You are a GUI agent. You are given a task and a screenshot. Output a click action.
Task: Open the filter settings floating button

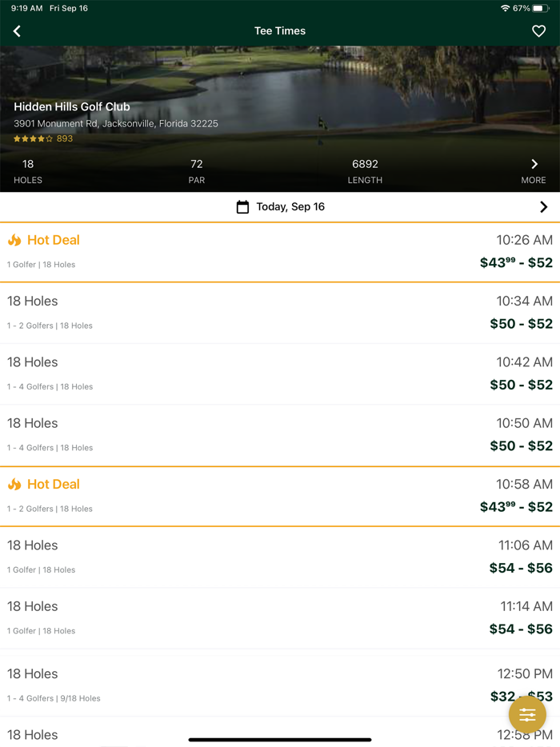point(527,714)
